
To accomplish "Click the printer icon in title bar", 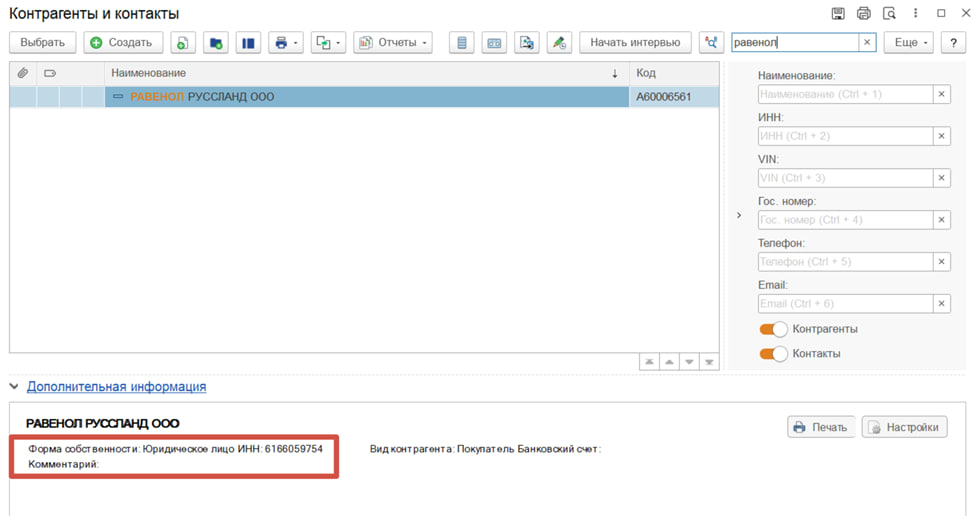I will [864, 14].
